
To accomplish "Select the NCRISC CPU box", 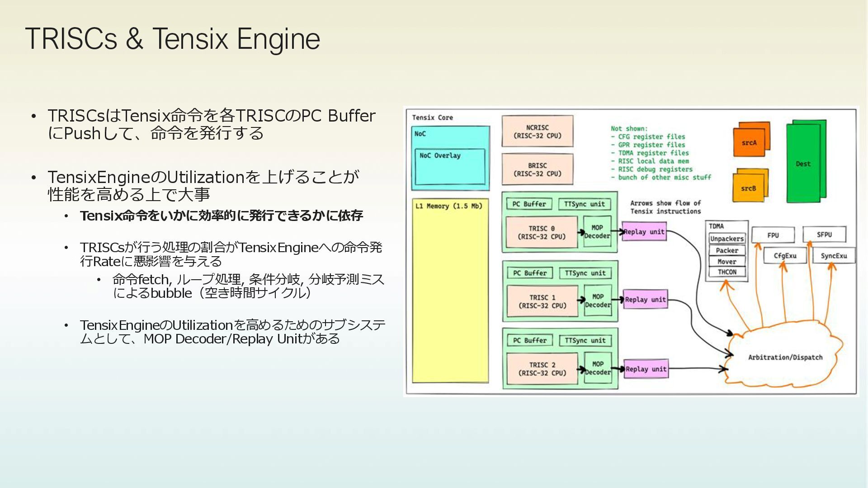I will pyautogui.click(x=537, y=131).
